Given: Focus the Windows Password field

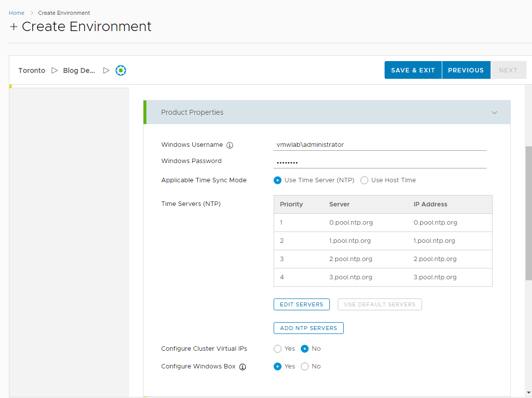Looking at the screenshot, I should 380,162.
